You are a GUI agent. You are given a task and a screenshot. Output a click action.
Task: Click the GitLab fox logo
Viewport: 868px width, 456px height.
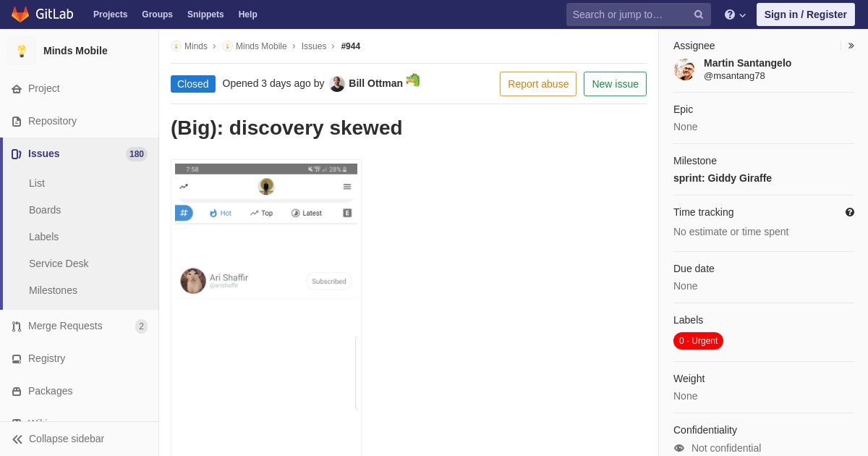(20, 14)
